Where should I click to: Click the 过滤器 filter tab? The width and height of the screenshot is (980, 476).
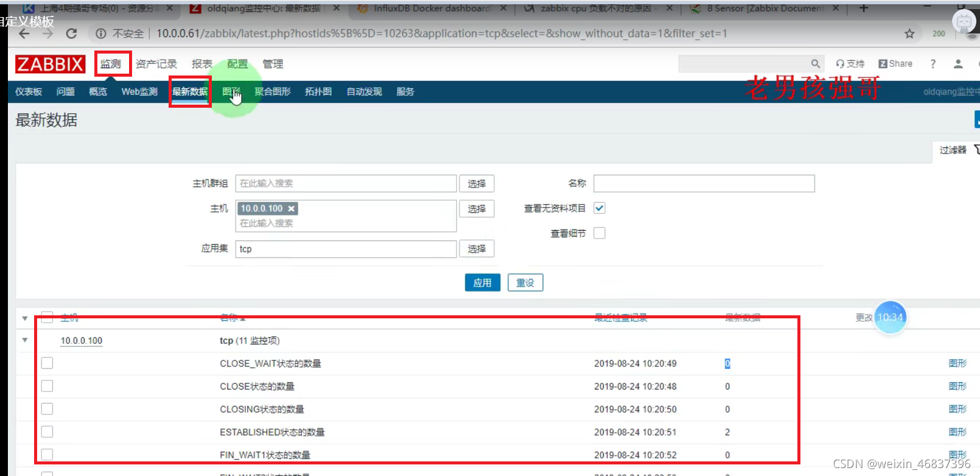[953, 150]
